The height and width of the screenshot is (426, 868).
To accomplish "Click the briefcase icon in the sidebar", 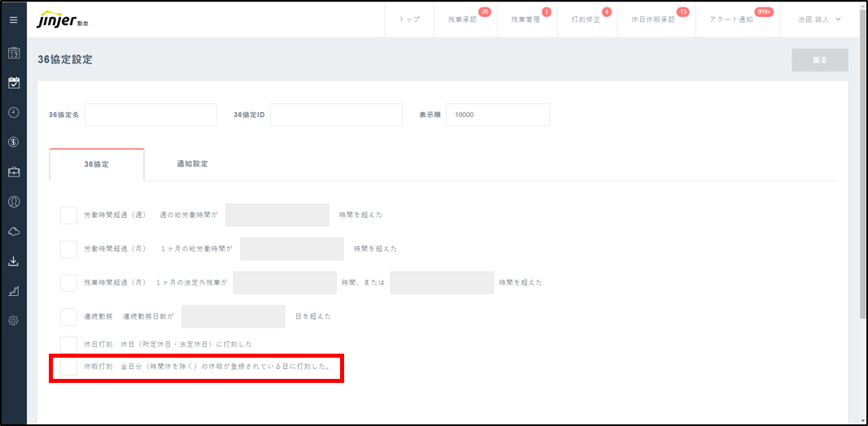I will tap(13, 172).
